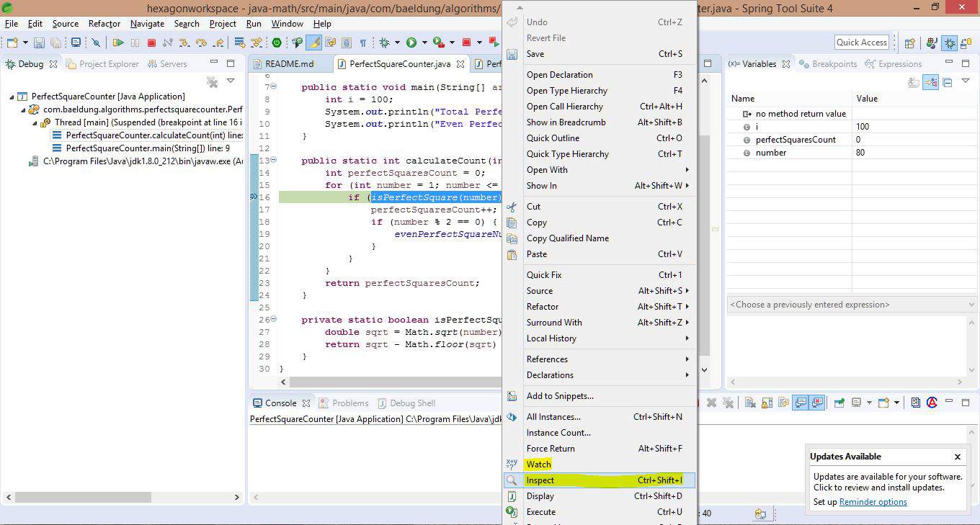Open the Run button dropdown arrow
The image size is (980, 525).
[x=424, y=42]
